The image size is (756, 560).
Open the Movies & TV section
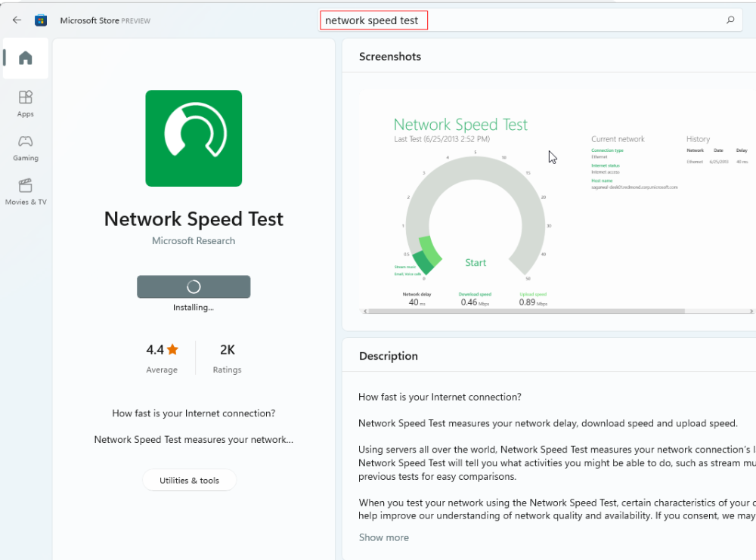pyautogui.click(x=26, y=192)
